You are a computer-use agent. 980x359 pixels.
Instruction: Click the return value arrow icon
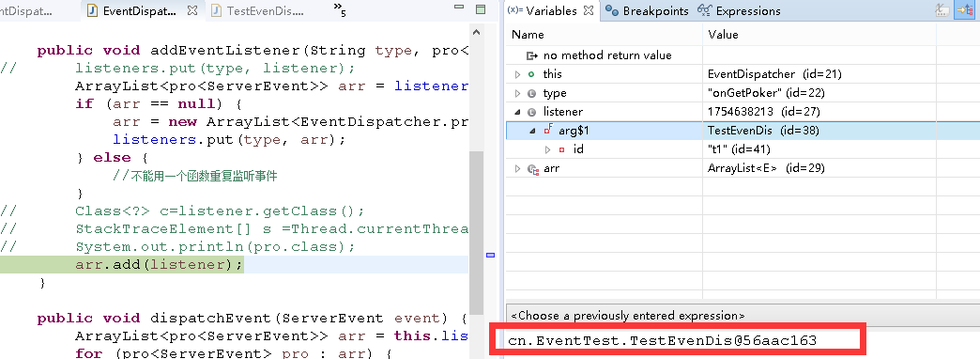point(532,55)
